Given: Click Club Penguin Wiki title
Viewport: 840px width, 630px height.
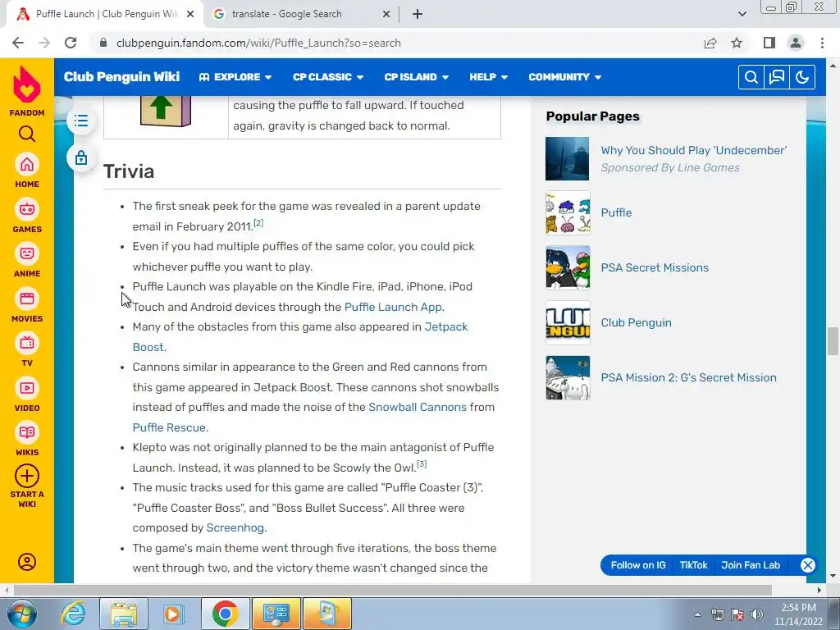Looking at the screenshot, I should [121, 76].
